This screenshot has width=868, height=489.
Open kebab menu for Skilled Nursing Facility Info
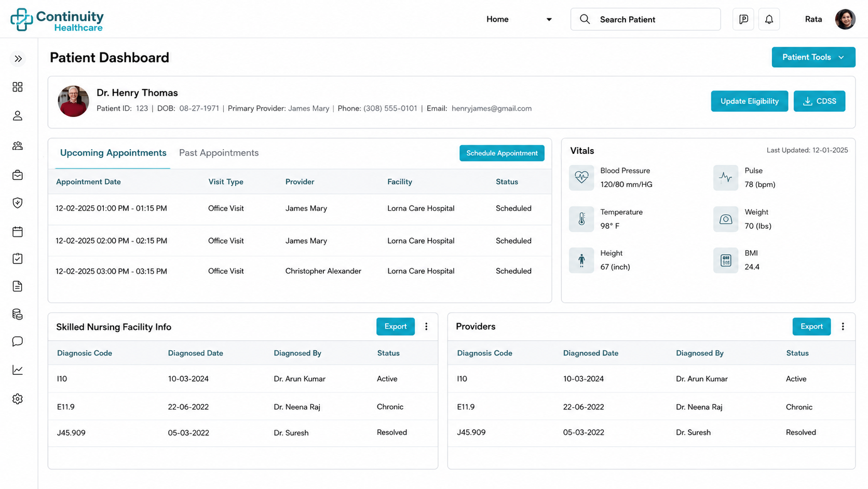click(426, 326)
